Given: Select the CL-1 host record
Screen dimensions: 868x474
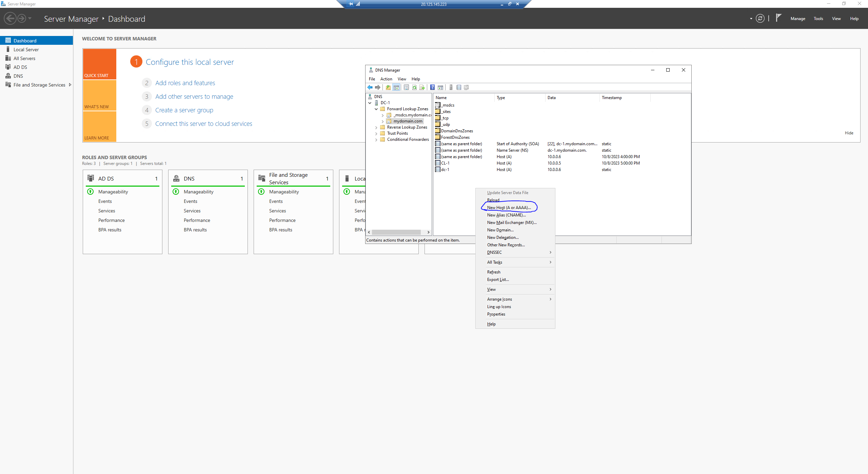Looking at the screenshot, I should tap(445, 163).
